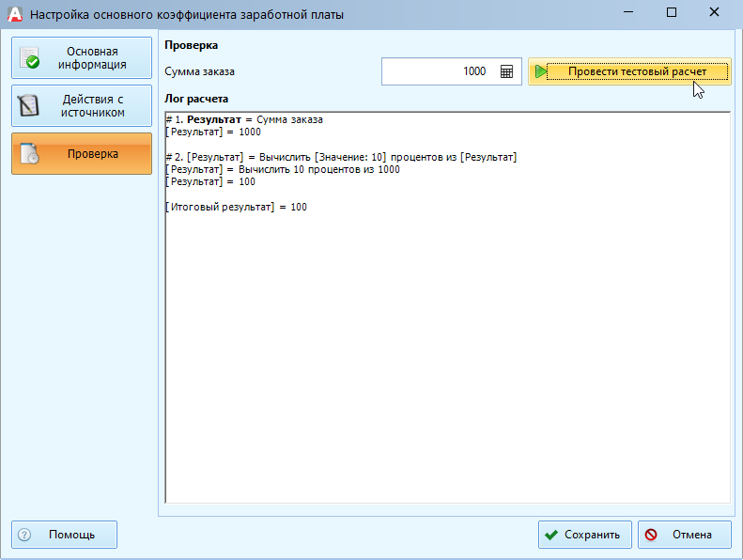Screen dimensions: 743x560
Task: Click the red prohibition cancel icon
Action: pos(652,535)
